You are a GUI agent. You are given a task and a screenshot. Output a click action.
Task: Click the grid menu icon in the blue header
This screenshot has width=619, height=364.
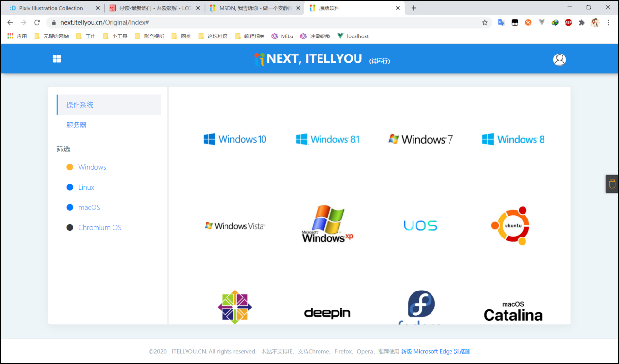tap(57, 58)
